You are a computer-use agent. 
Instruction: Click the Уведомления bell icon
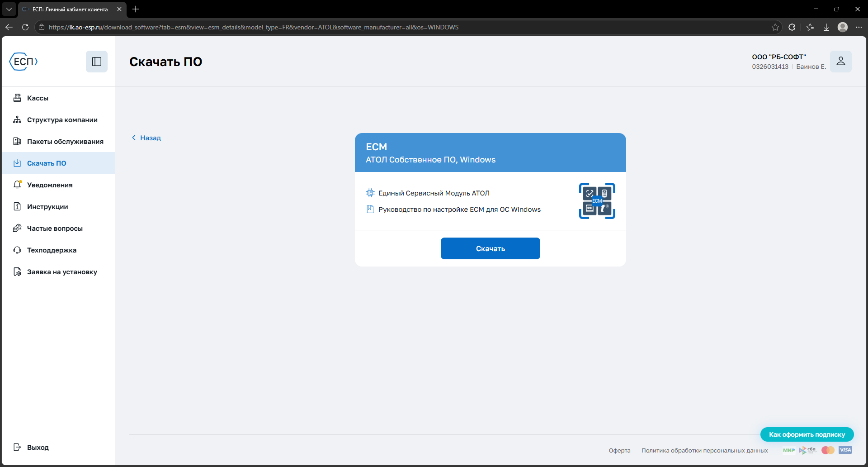17,185
